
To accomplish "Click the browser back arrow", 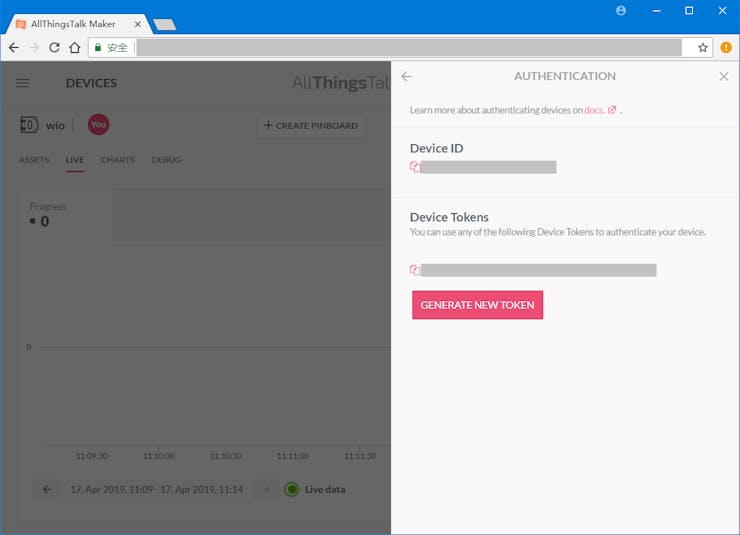I will click(14, 48).
